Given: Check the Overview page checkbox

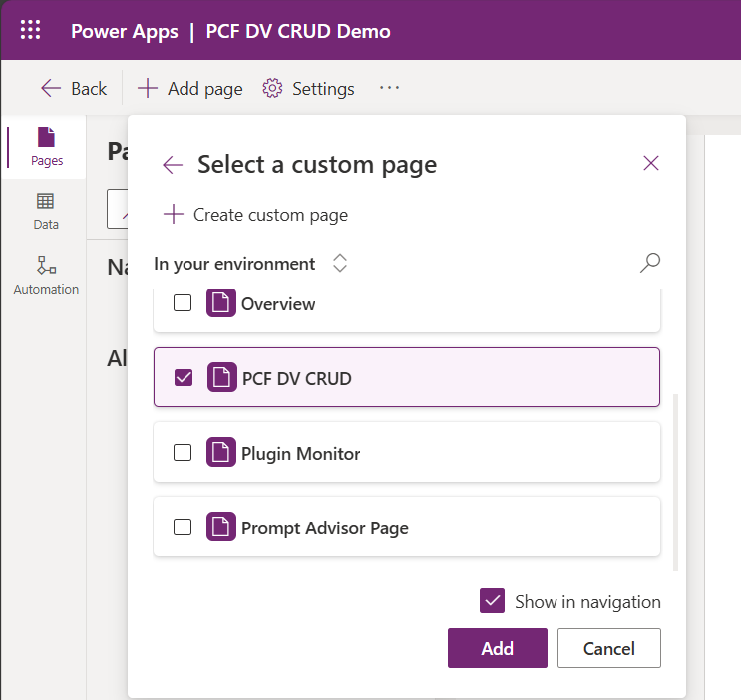Looking at the screenshot, I should (x=183, y=303).
